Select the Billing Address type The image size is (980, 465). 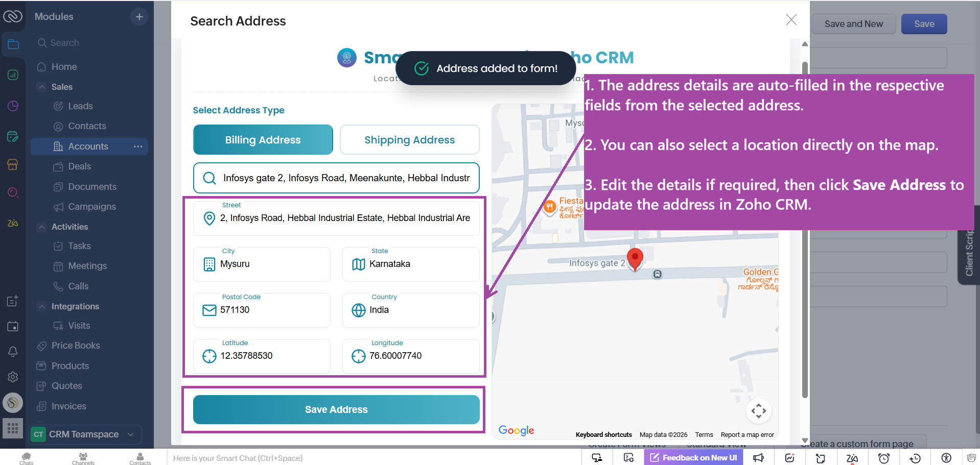[x=263, y=139]
